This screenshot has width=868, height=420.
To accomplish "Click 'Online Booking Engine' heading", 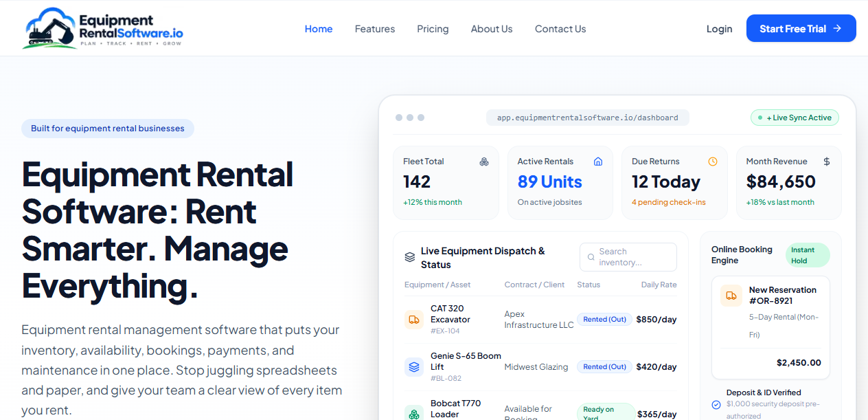I will point(742,255).
